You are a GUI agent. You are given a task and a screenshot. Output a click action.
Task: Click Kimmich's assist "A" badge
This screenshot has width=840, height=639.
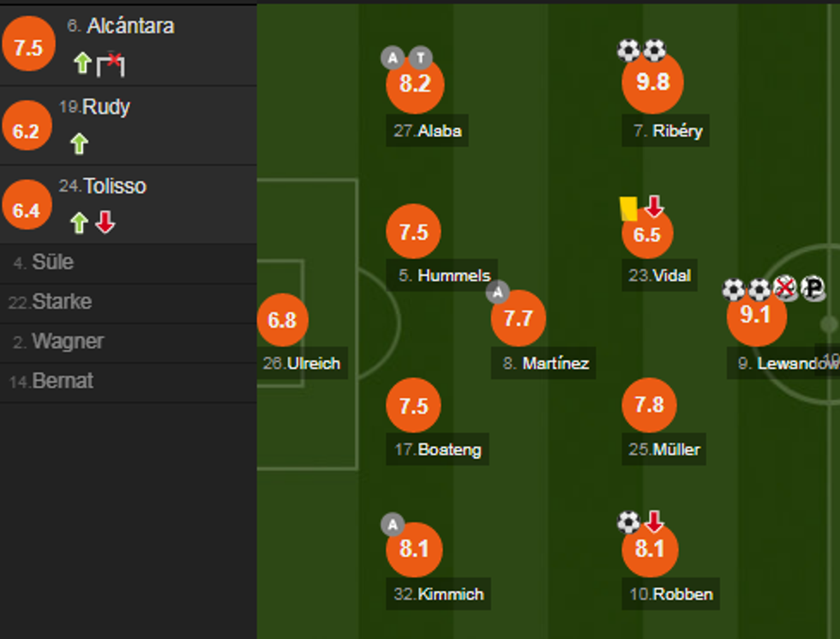(x=393, y=524)
